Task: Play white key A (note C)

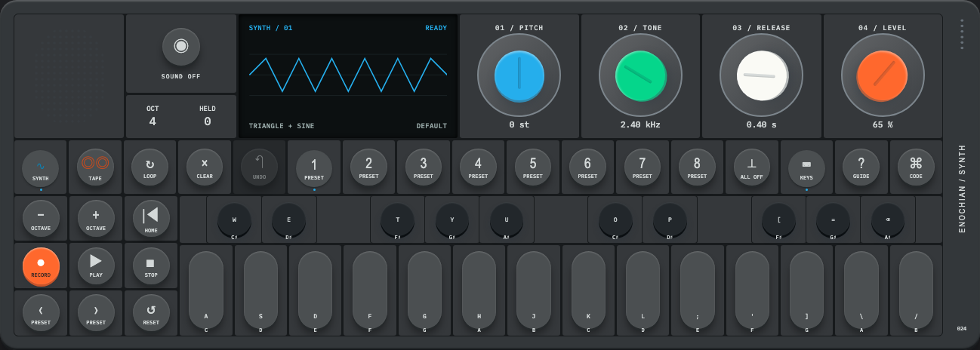Action: [206, 290]
